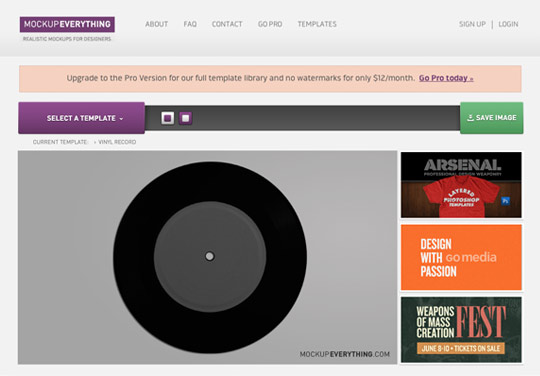Image resolution: width=540 pixels, height=376 pixels.
Task: Open the FAQ page
Action: 190,24
